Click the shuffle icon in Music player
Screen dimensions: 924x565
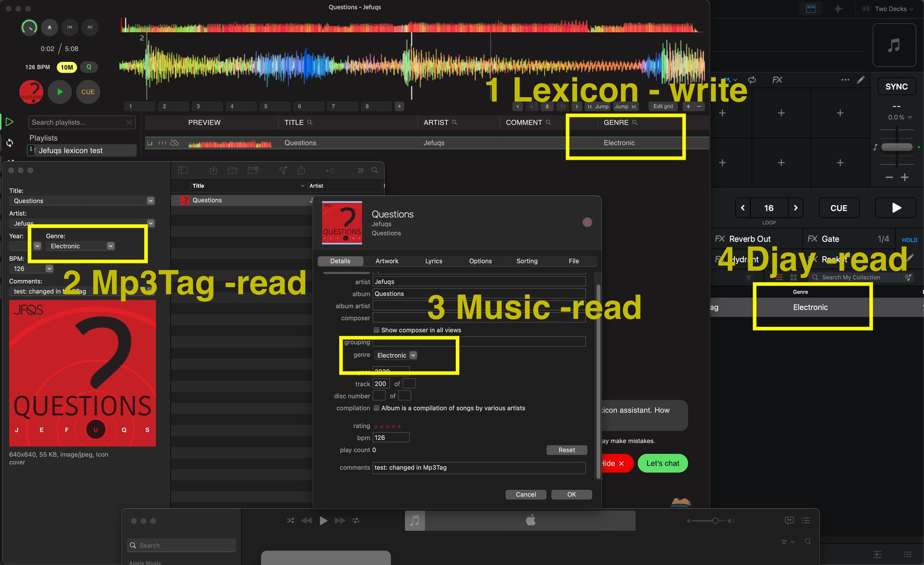point(290,521)
